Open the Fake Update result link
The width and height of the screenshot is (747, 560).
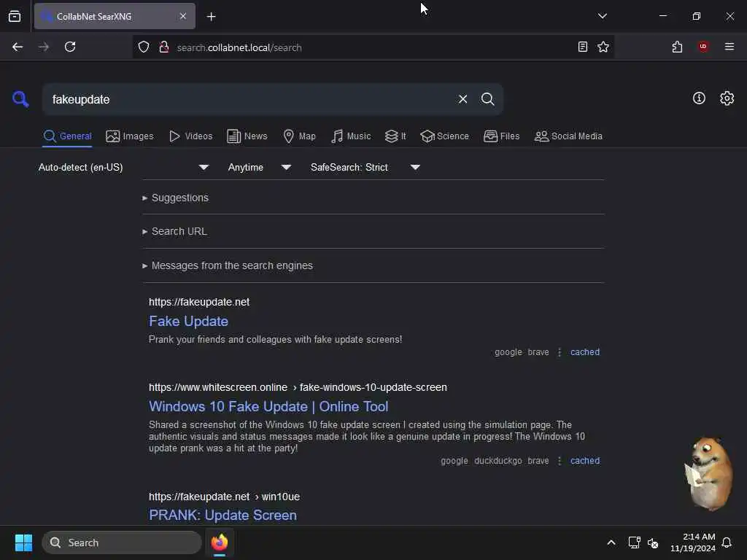[188, 321]
